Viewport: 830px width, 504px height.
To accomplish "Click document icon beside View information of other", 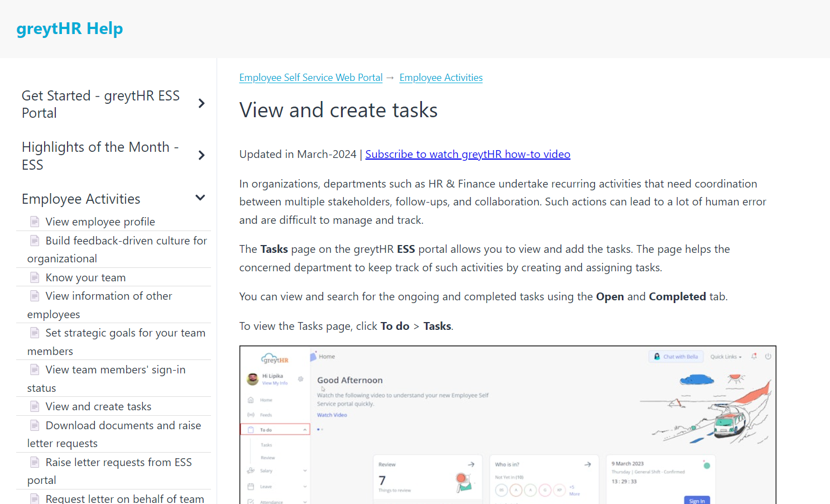I will (35, 296).
